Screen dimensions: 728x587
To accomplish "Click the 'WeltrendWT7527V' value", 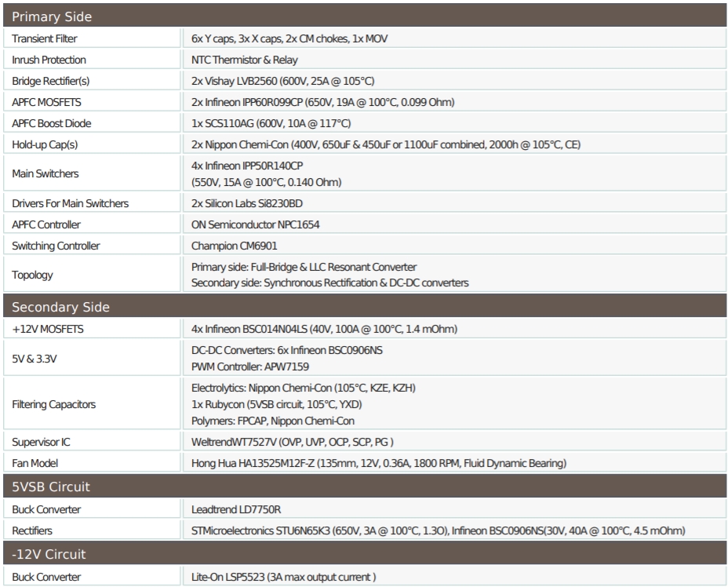I will (292, 442).
